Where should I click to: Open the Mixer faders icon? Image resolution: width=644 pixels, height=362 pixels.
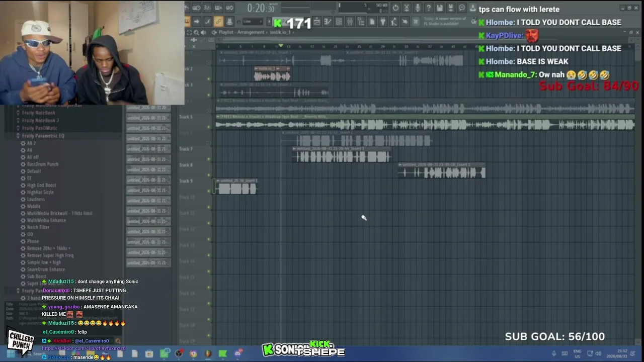pos(350,22)
